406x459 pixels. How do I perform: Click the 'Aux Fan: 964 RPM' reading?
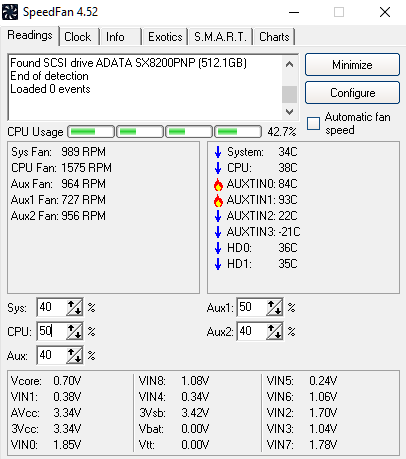click(58, 184)
